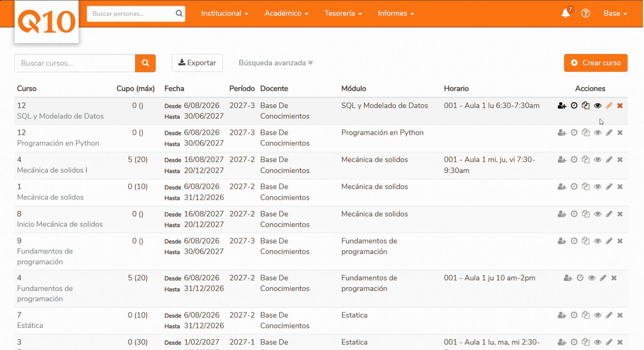The height and width of the screenshot is (350, 644).
Task: Open the Institucional menu
Action: [224, 13]
